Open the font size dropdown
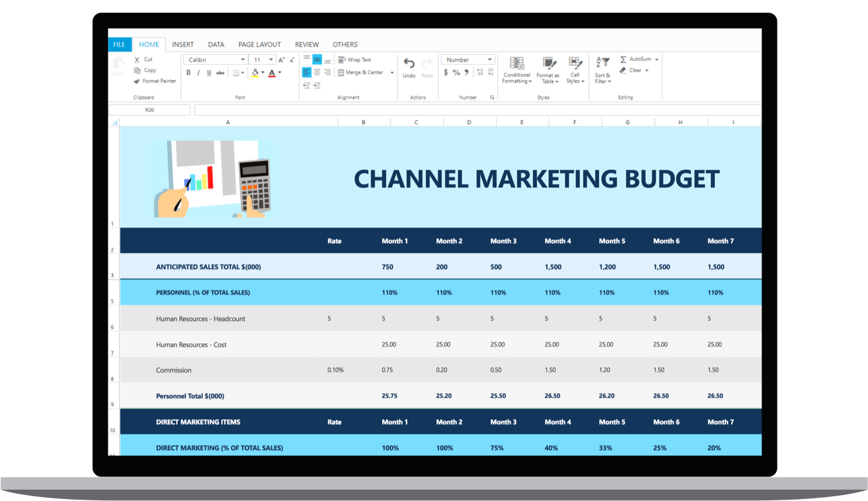This screenshot has width=868, height=501. [x=271, y=59]
